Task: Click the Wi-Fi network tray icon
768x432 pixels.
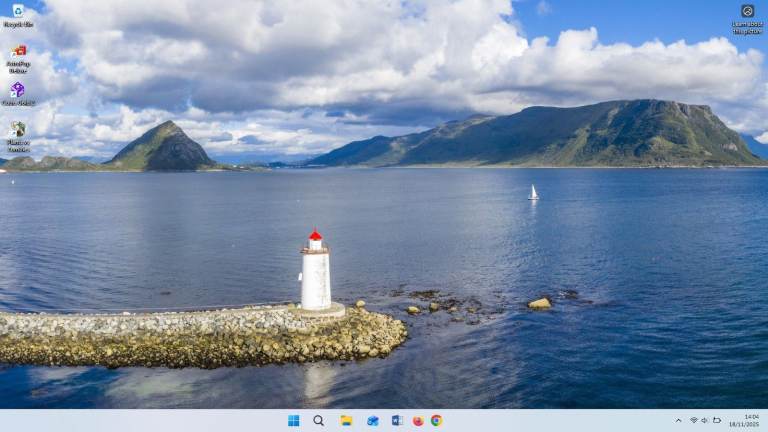Action: click(694, 421)
